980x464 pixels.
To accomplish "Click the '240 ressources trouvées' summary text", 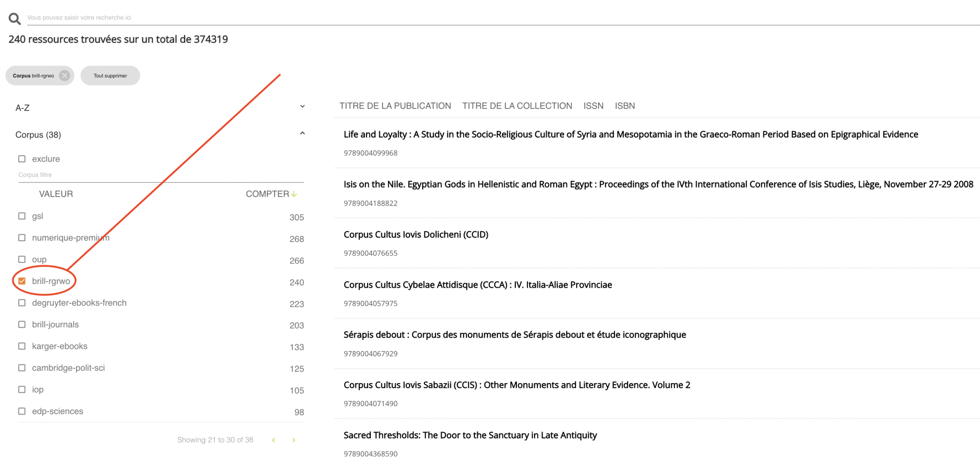I will point(118,39).
